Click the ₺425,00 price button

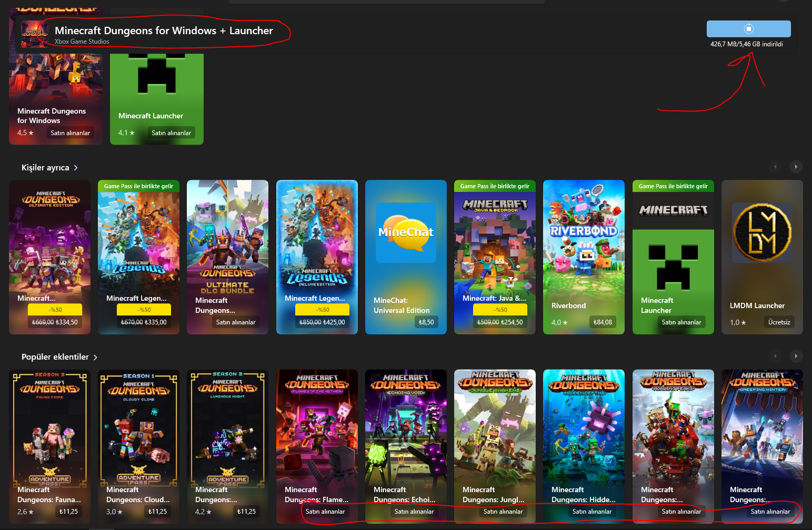click(x=322, y=322)
